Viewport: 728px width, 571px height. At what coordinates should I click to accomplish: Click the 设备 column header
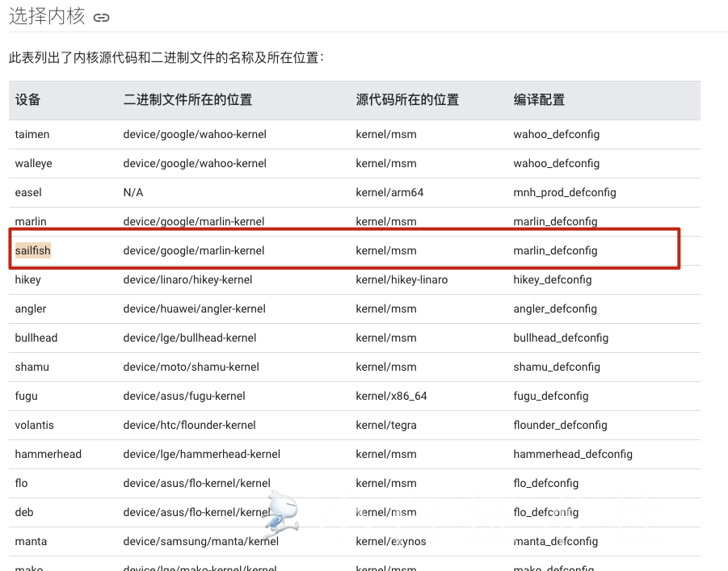pos(27,100)
